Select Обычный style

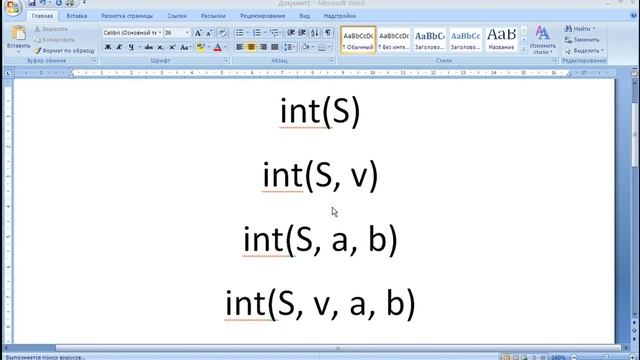coord(358,40)
